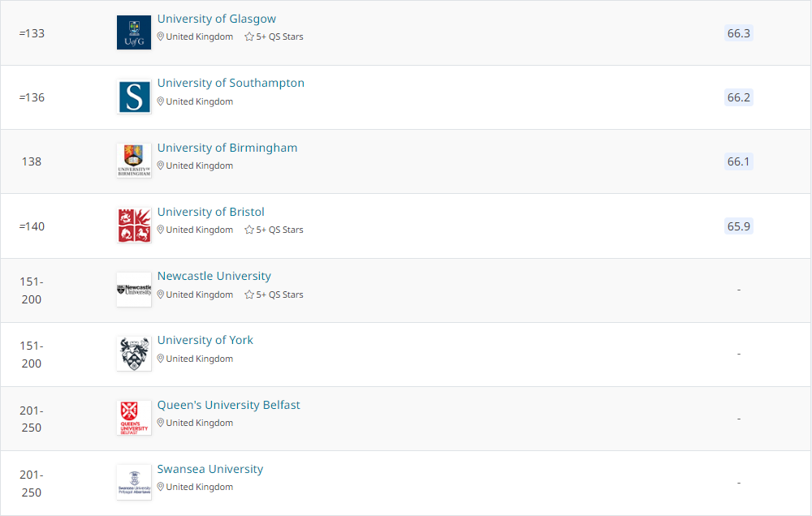Click the University of Bristol red logo
This screenshot has height=516, width=812.
pos(134,226)
